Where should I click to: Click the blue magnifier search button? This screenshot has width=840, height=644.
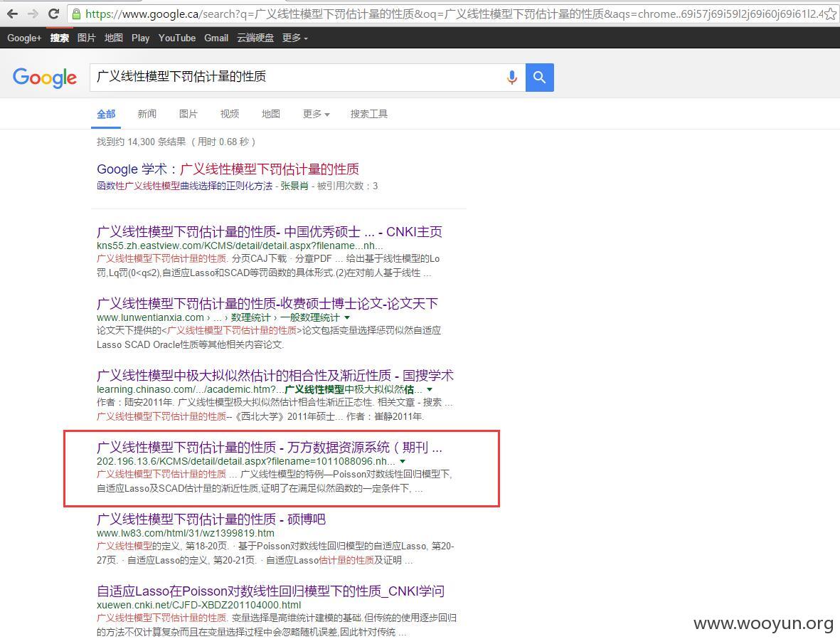coord(539,78)
